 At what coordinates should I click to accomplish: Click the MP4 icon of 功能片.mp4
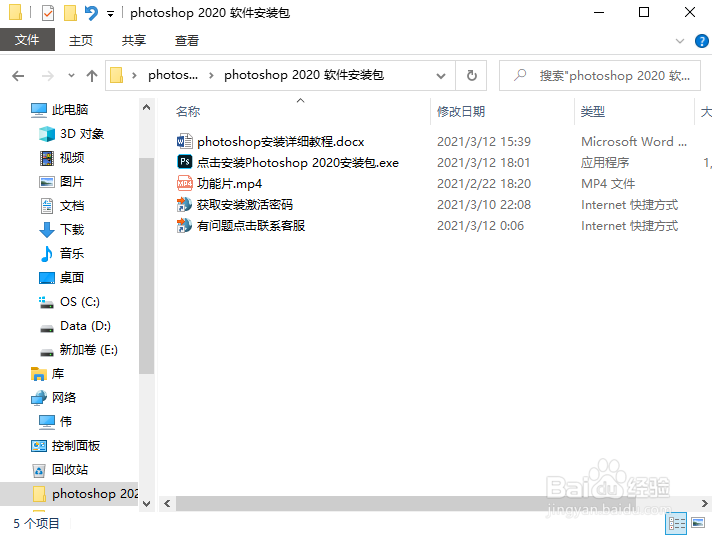[184, 183]
